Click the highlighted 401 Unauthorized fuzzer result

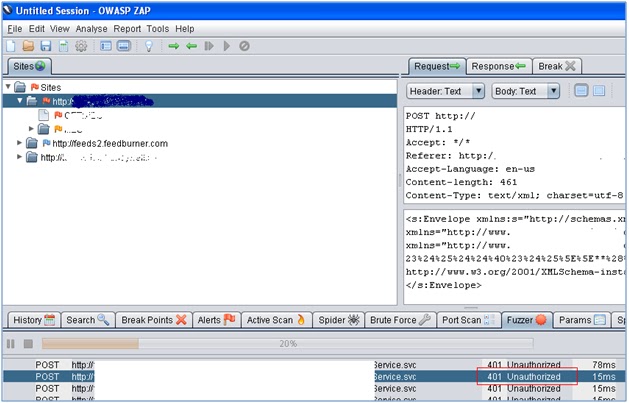(x=527, y=377)
